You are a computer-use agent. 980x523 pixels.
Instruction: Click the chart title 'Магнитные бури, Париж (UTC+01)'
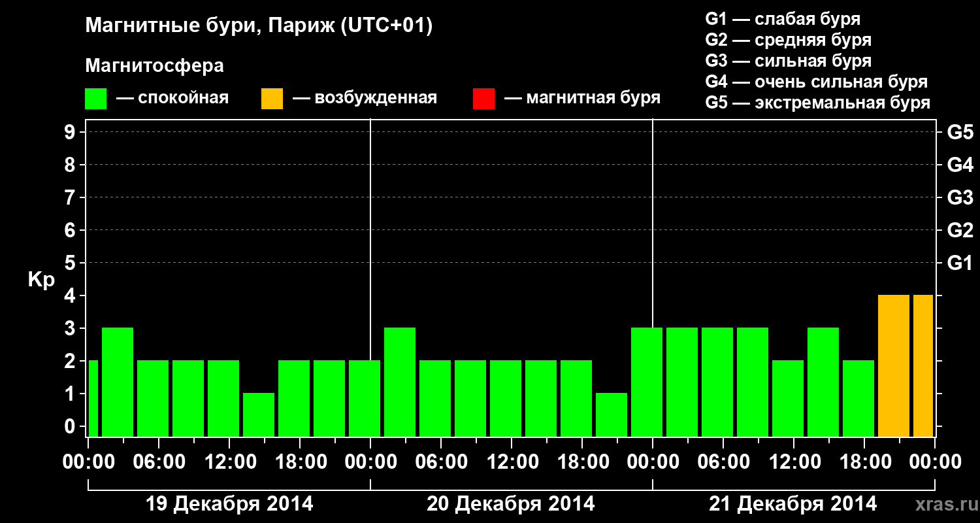(x=259, y=27)
